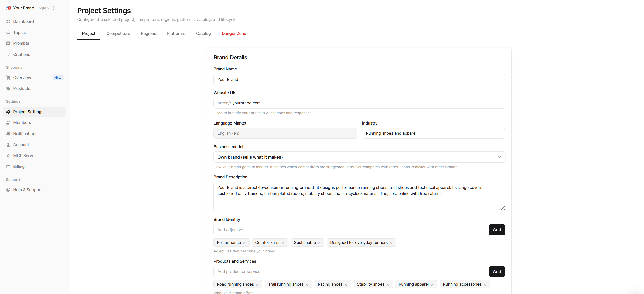Click the Brand Name input field

tap(359, 79)
